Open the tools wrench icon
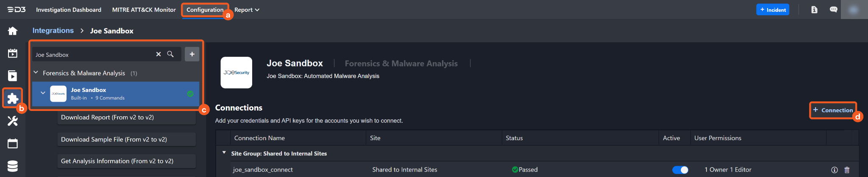868x177 pixels. [13, 121]
